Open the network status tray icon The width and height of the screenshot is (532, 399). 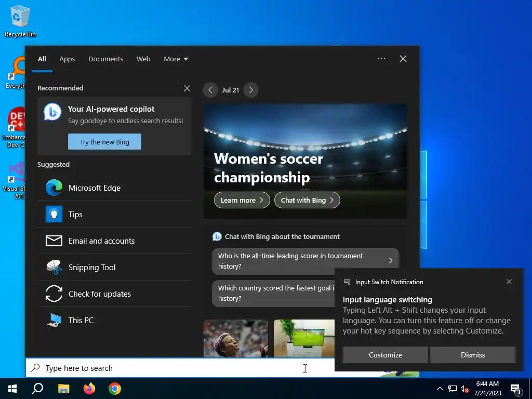click(453, 389)
